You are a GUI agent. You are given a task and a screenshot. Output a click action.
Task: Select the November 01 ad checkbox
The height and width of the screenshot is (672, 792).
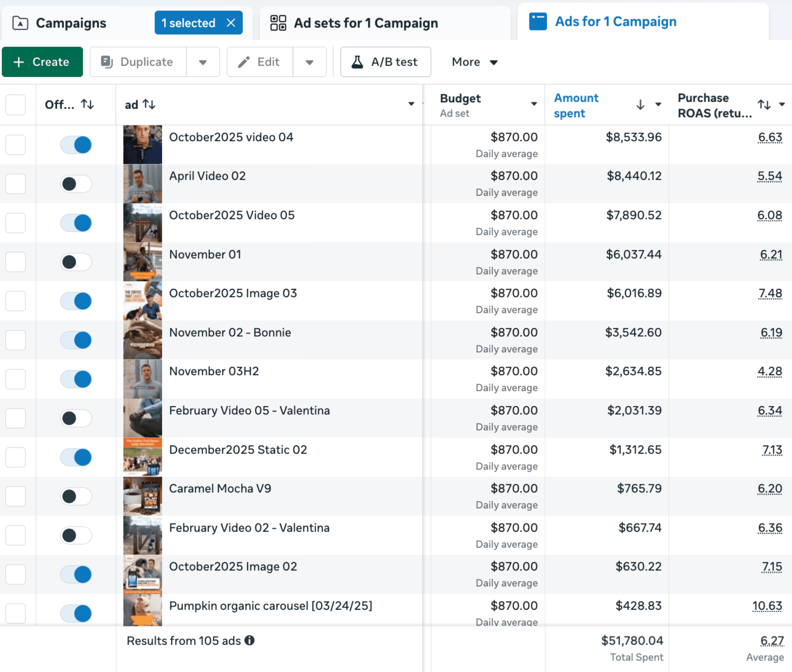(x=16, y=262)
